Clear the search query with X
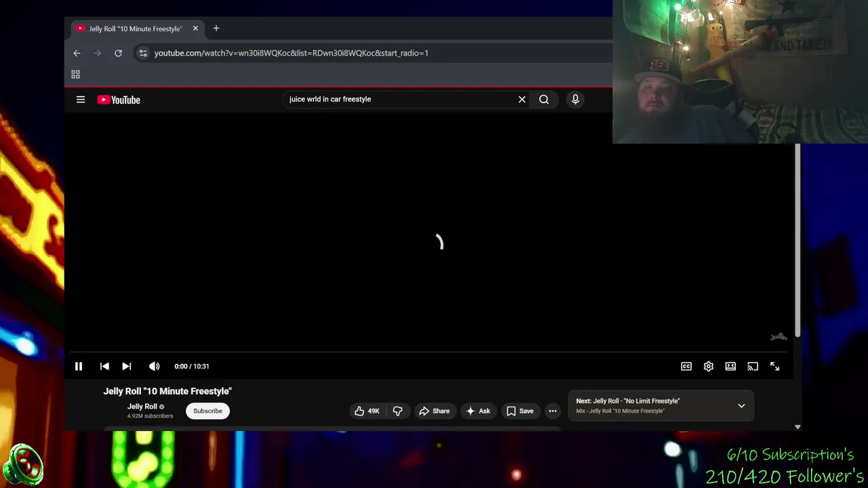 (522, 100)
